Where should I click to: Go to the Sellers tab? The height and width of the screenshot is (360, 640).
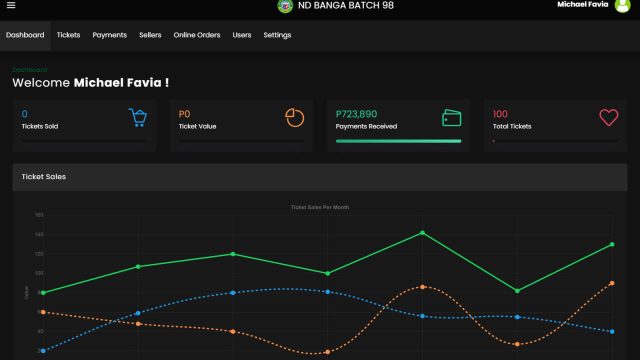(150, 35)
